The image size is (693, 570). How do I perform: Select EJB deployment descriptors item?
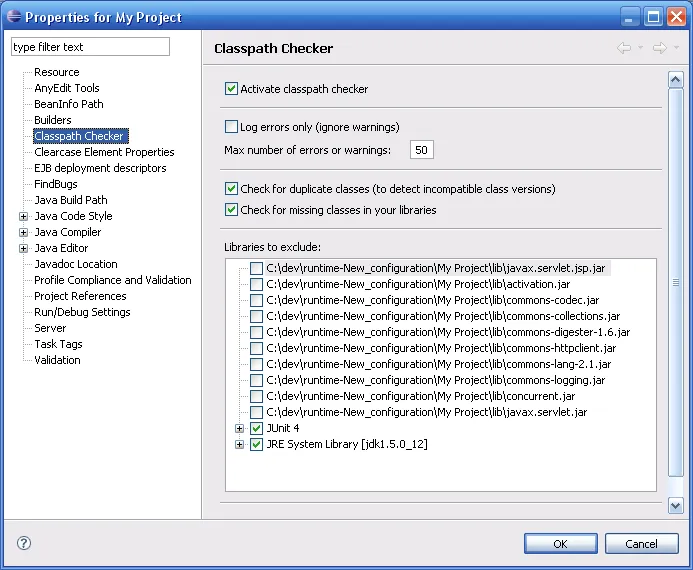(100, 168)
